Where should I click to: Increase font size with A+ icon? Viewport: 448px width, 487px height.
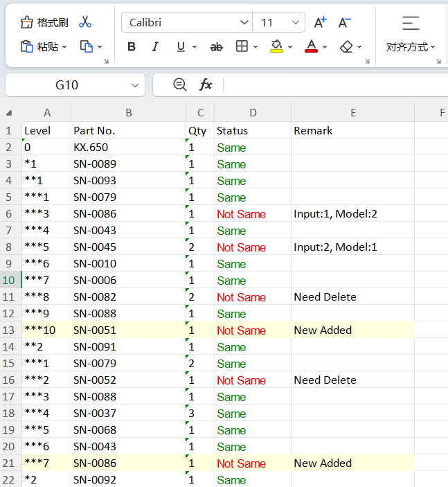coord(321,22)
